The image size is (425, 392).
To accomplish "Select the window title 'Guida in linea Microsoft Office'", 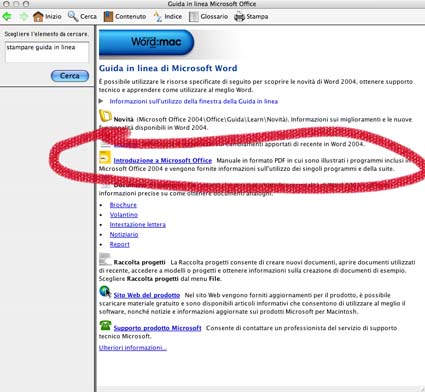I will pyautogui.click(x=212, y=4).
